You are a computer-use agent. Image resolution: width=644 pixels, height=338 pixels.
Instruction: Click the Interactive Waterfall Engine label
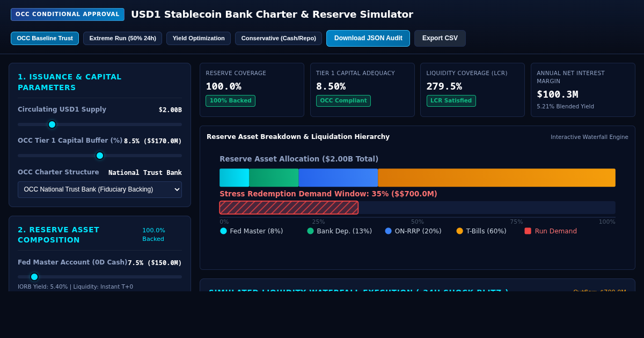pos(589,137)
